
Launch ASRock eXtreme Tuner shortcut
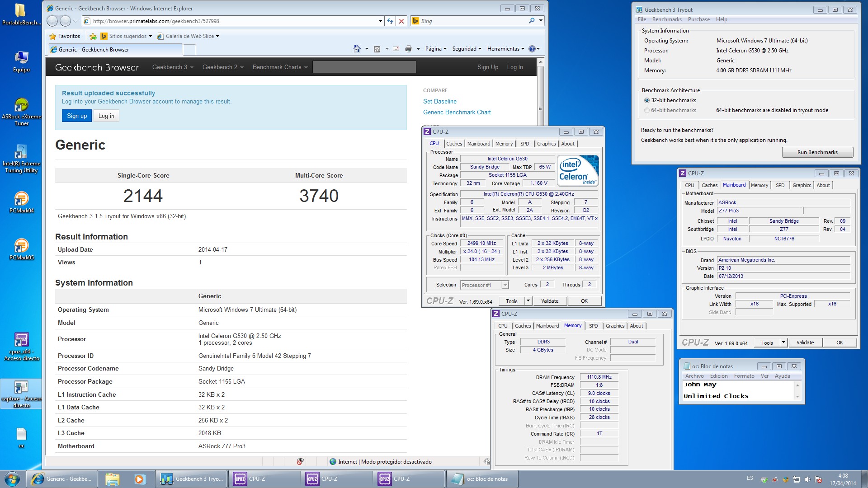21,112
